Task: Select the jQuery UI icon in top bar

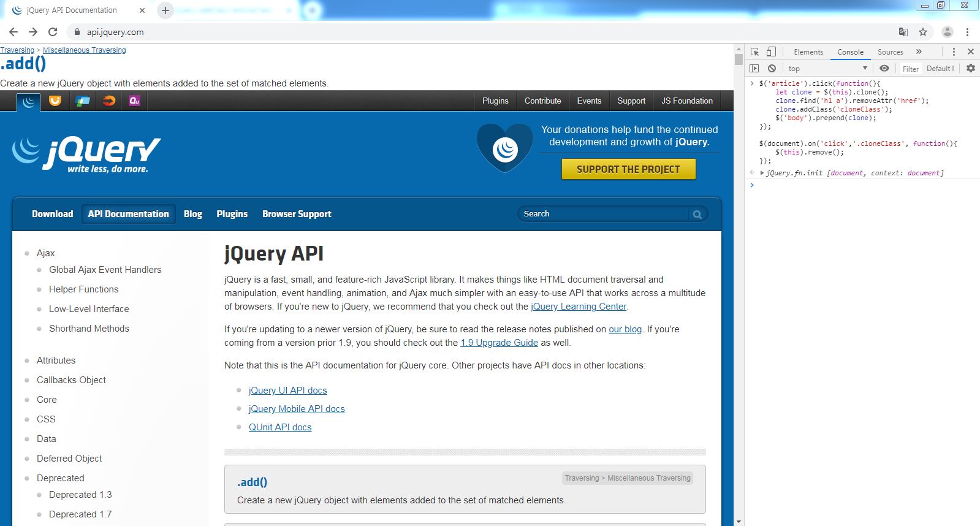Action: pos(55,101)
